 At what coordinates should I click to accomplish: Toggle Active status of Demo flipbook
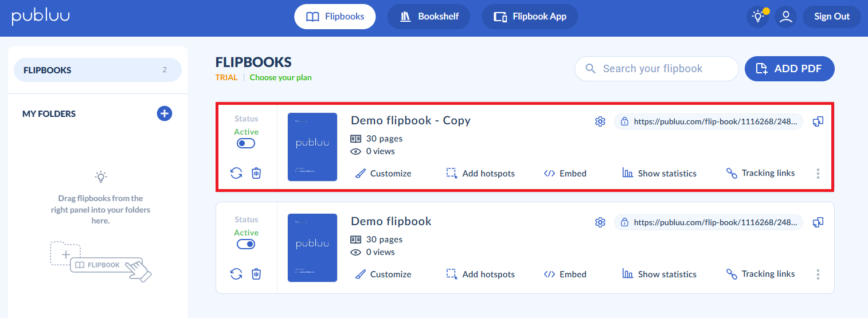(246, 244)
